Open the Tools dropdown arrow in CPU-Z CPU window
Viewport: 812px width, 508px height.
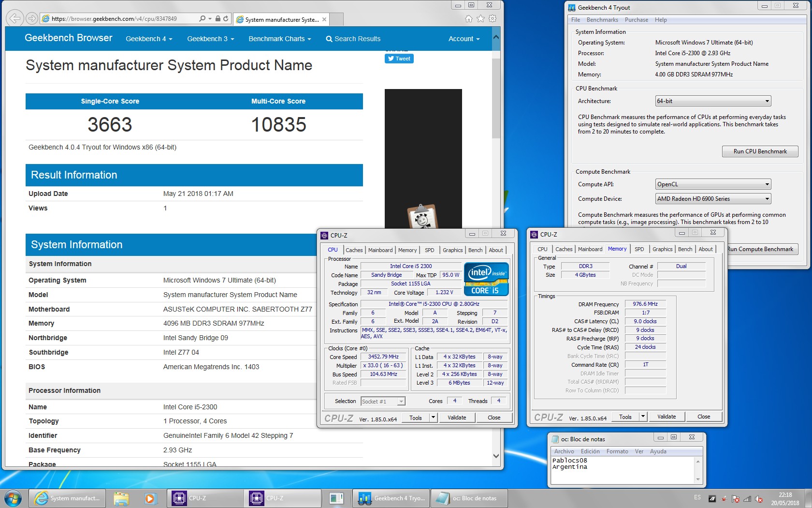[434, 418]
